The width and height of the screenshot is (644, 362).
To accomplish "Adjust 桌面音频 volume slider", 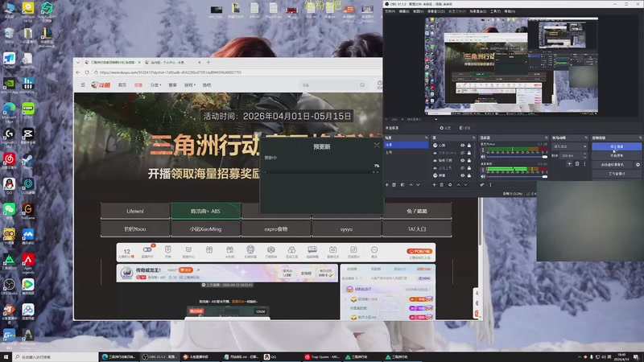I will 517,176.
